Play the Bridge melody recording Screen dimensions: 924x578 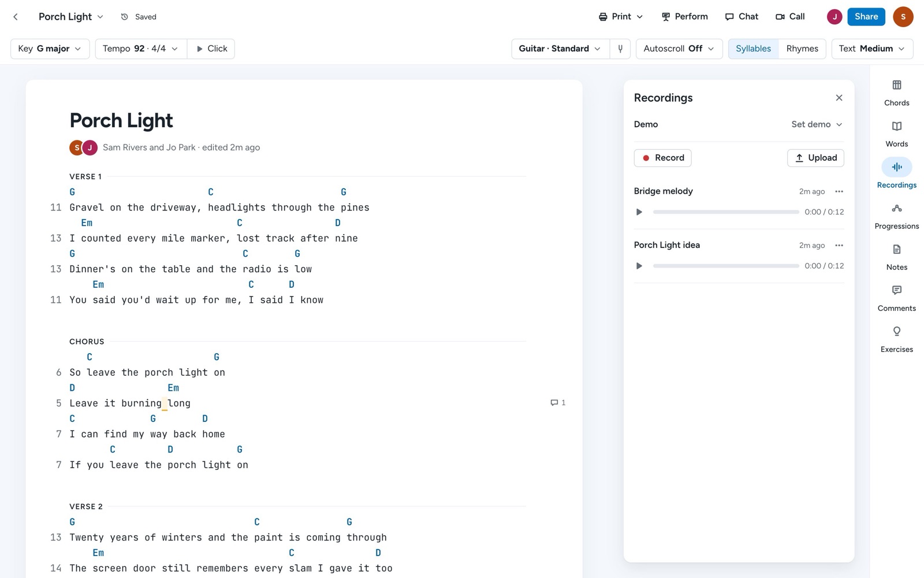[639, 212]
